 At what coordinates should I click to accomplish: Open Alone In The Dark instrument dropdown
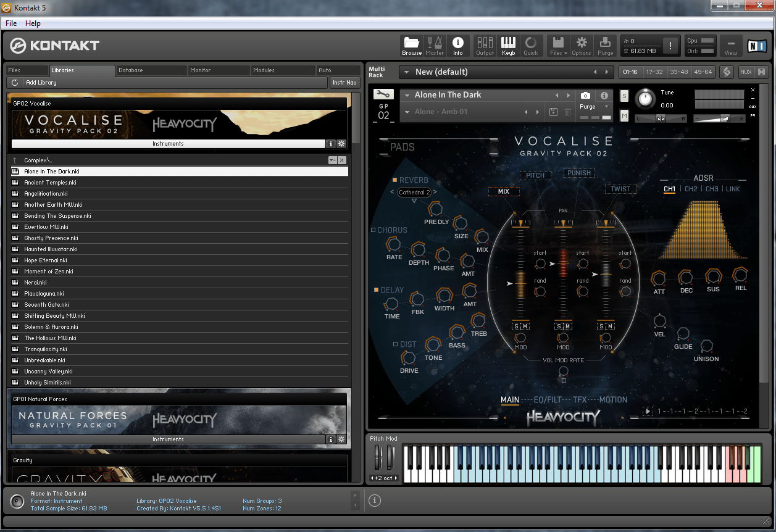(407, 95)
